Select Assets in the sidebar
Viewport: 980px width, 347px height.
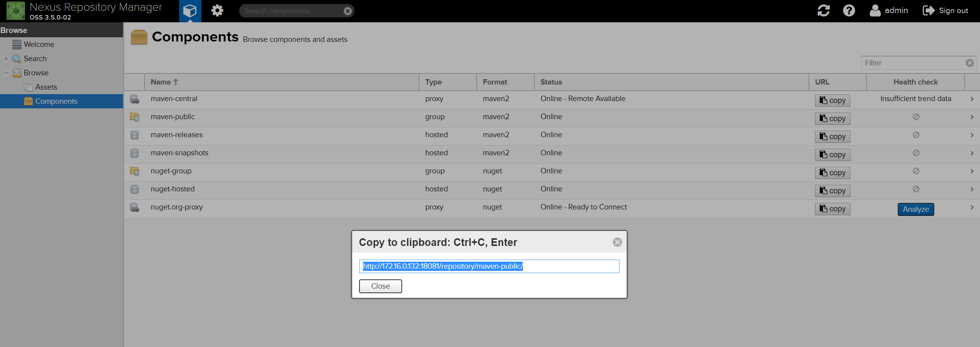[46, 87]
